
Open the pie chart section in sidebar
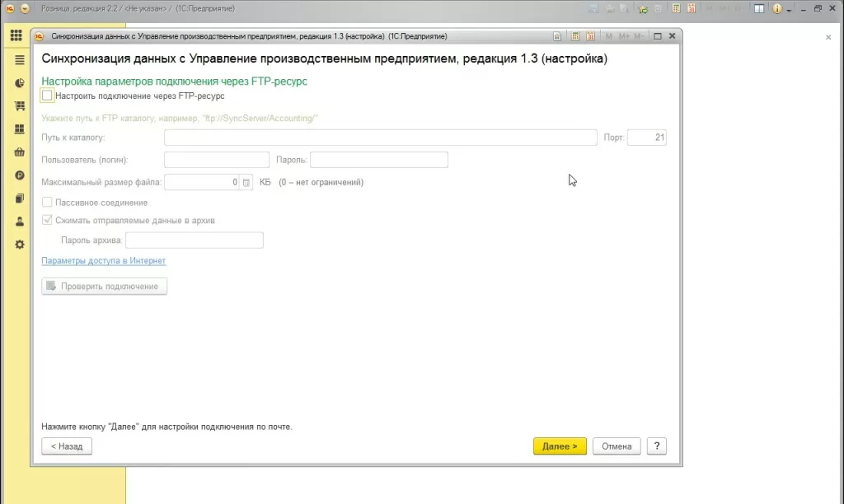click(20, 83)
